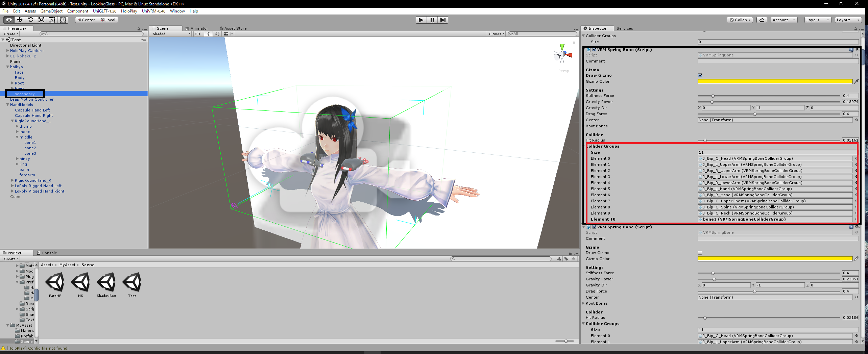Select the Scale tool
The height and width of the screenshot is (354, 868).
pyautogui.click(x=41, y=20)
